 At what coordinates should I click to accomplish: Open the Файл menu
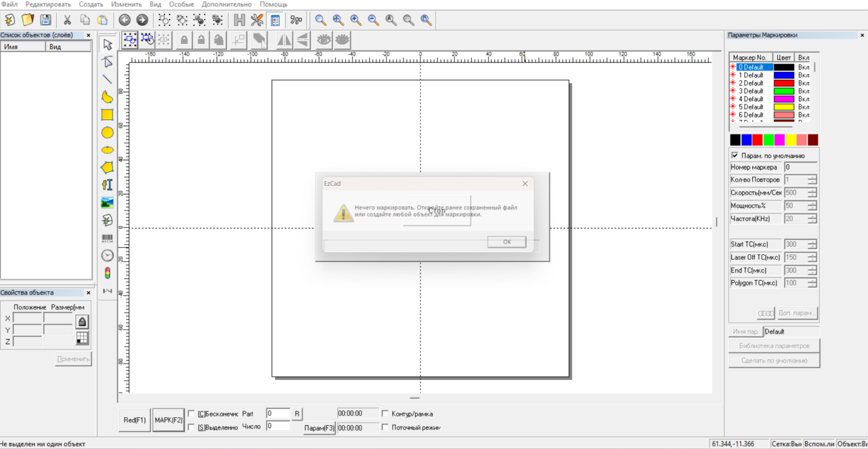(x=9, y=4)
